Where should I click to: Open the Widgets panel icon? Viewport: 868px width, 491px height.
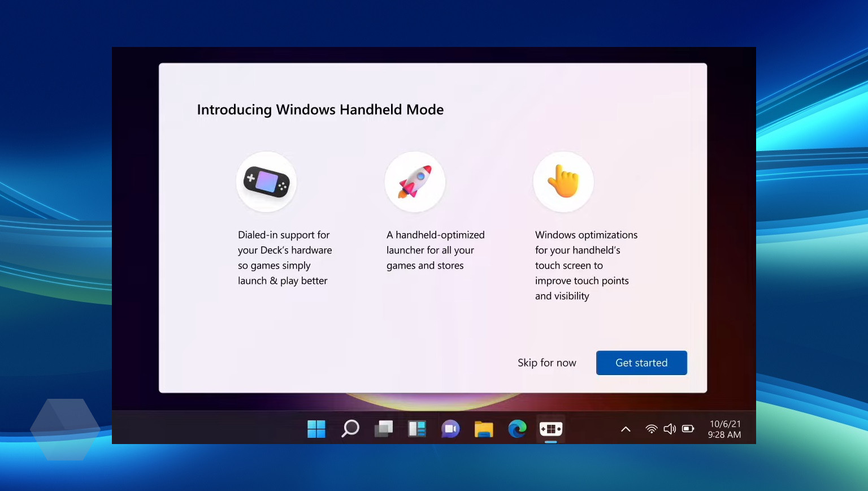tap(417, 429)
